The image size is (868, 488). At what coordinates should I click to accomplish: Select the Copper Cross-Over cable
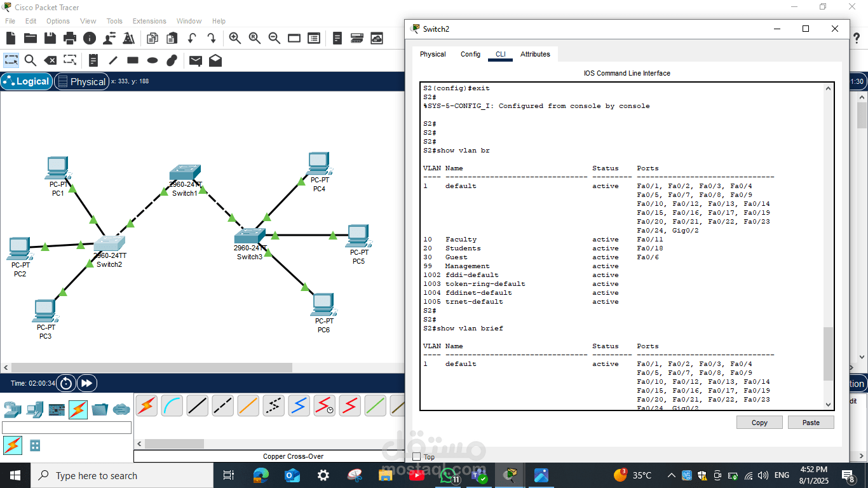click(223, 405)
